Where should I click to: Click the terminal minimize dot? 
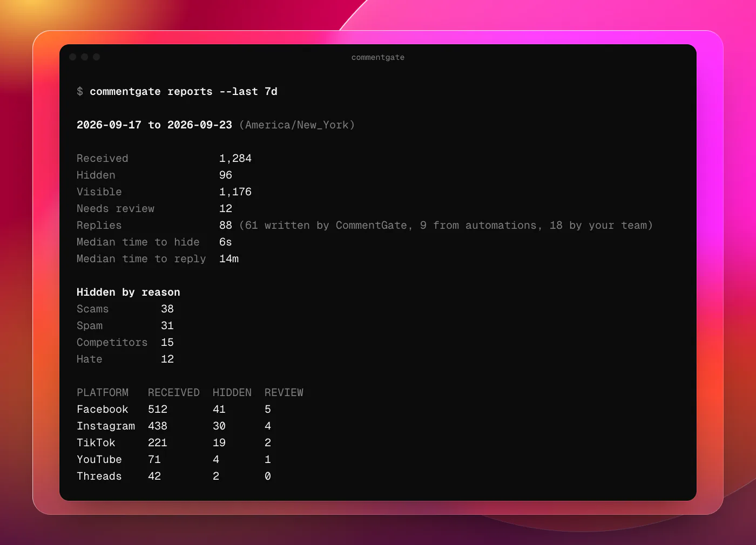coord(85,57)
